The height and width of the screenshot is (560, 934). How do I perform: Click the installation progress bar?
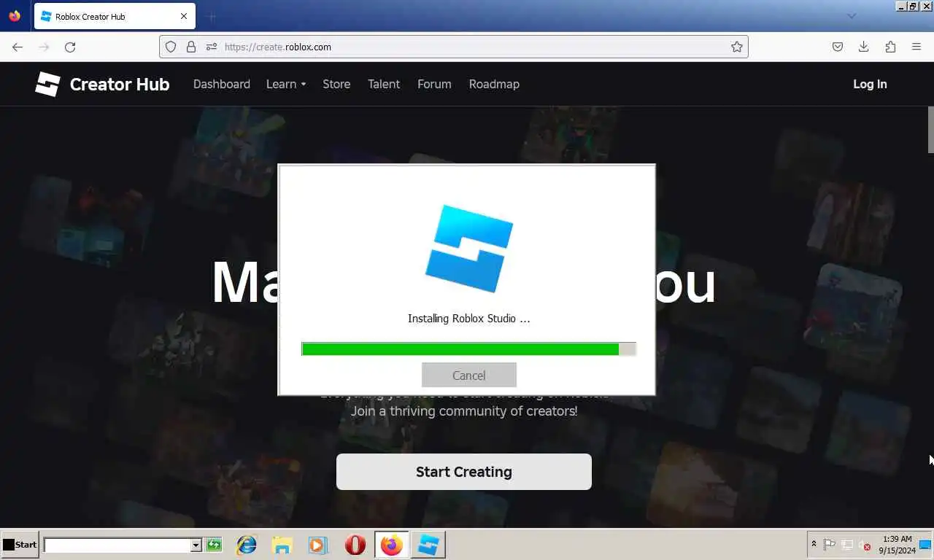[x=468, y=349]
